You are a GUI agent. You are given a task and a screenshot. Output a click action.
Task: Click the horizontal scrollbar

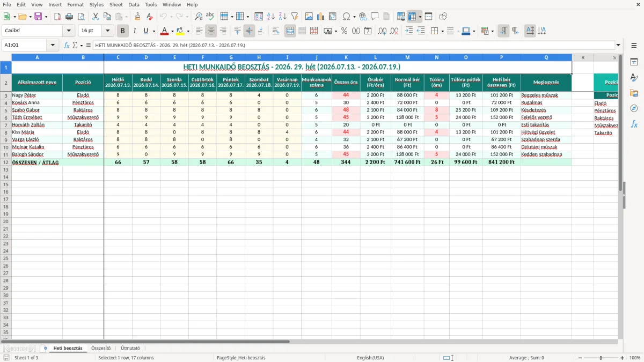[x=145, y=341]
